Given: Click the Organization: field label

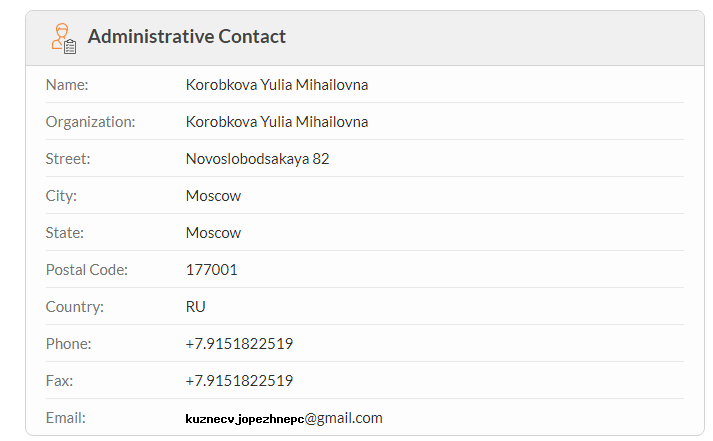Looking at the screenshot, I should tap(90, 122).
